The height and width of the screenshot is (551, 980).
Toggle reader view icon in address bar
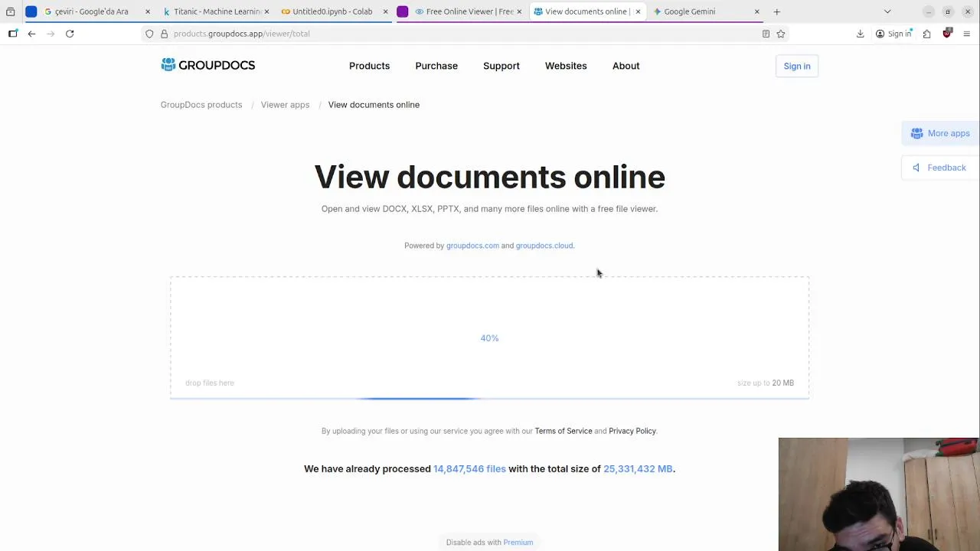(x=766, y=34)
